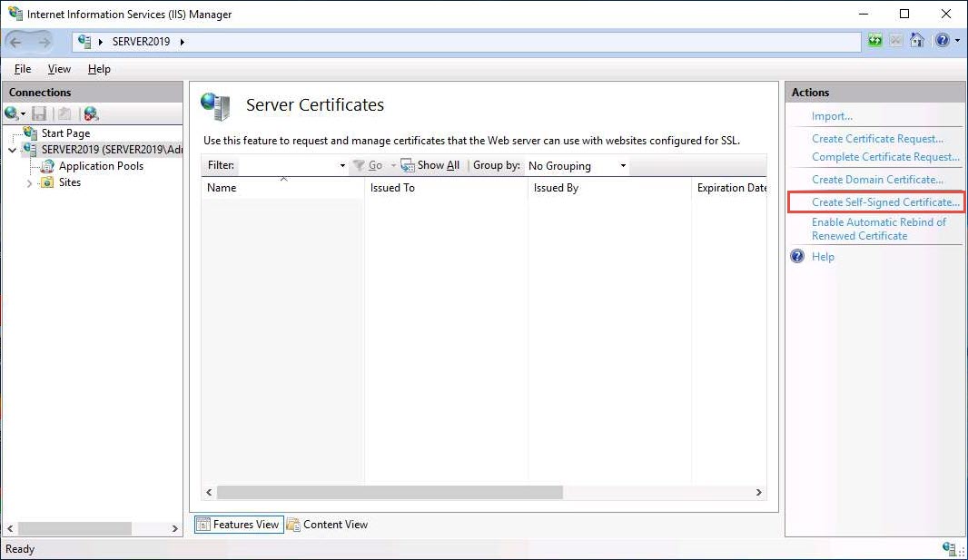968x560 pixels.
Task: Click Create Domain Certificate link
Action: [877, 180]
